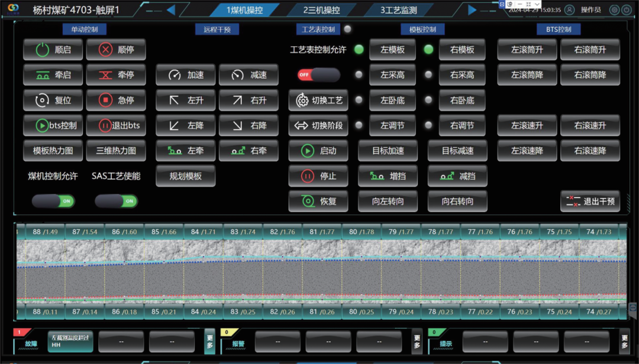Screen dimensions: 639x364
Task: Click 增挡 gear up button
Action: (x=388, y=176)
